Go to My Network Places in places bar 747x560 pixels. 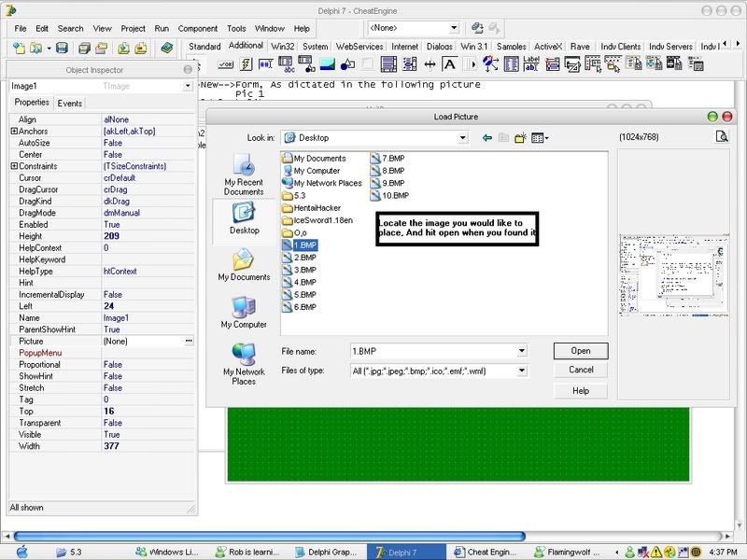click(244, 363)
